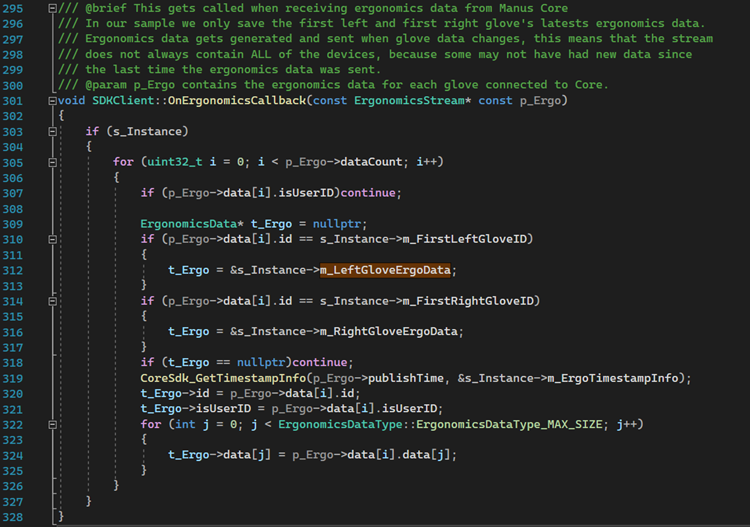
Task: Click the @brief tag in the comment
Action: (x=106, y=8)
